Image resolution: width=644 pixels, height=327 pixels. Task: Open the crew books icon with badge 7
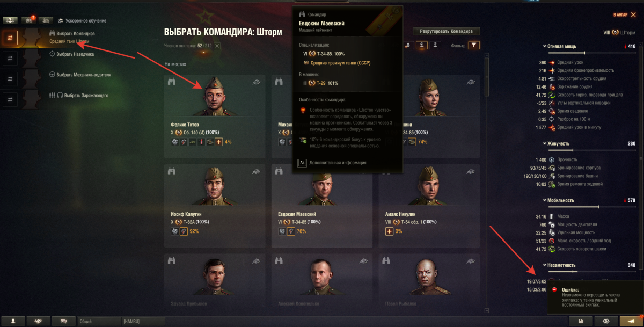pos(28,20)
